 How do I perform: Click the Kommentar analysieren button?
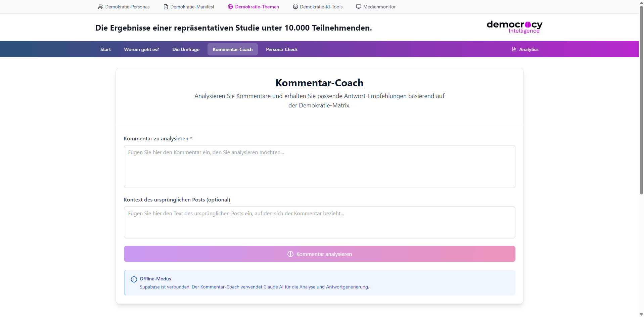(320, 254)
